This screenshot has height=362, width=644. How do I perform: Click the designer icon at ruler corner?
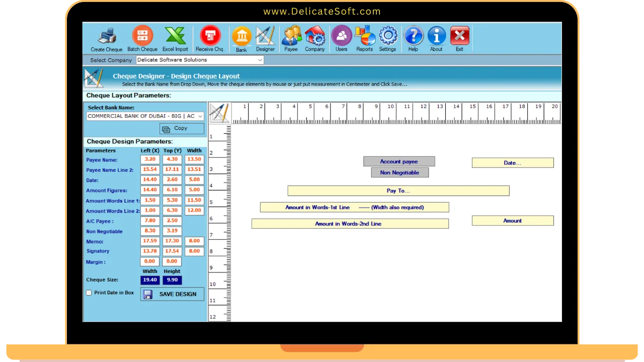pyautogui.click(x=219, y=113)
